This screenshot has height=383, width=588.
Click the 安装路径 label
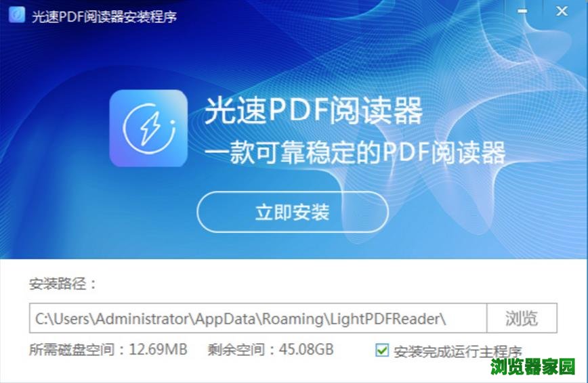(x=62, y=284)
